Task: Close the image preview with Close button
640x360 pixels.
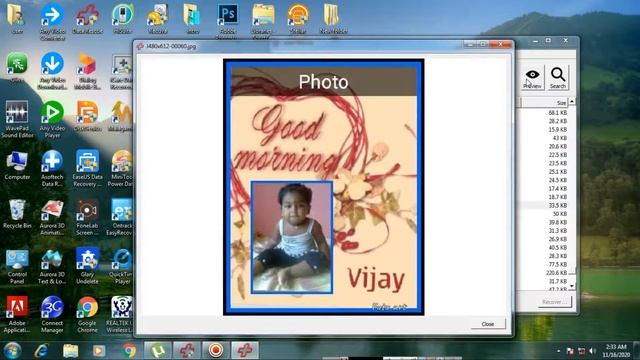Action: pos(488,324)
